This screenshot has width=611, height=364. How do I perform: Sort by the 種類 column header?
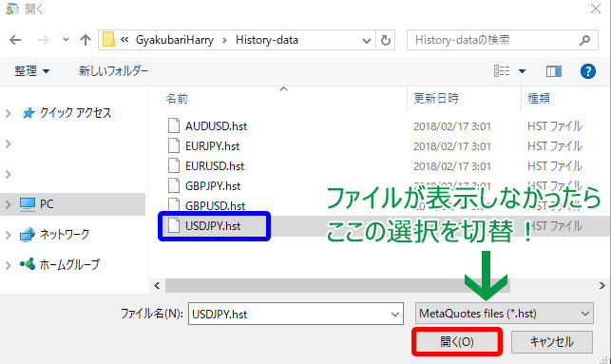(x=539, y=98)
